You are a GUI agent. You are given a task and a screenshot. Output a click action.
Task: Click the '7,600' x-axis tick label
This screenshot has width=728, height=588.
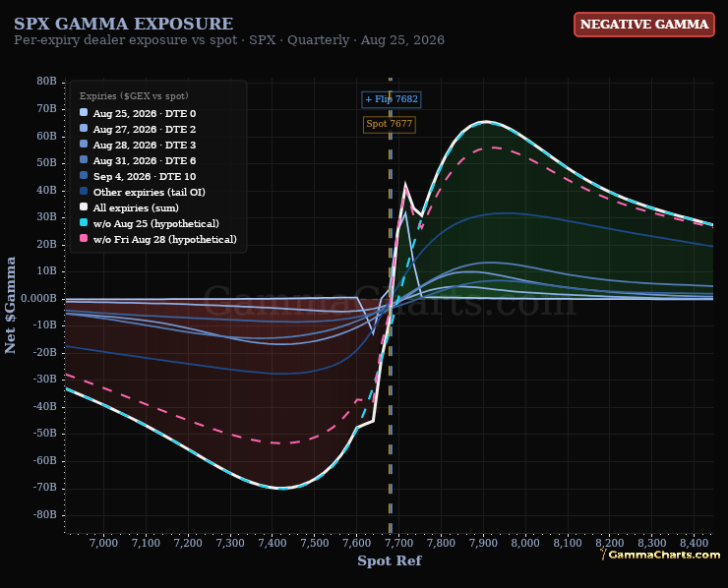coord(356,543)
